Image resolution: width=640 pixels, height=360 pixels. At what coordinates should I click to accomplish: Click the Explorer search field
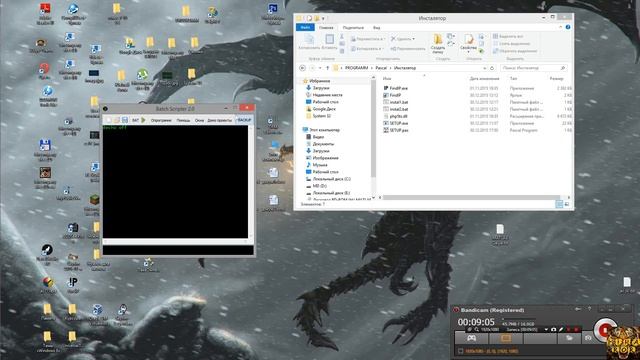tap(533, 68)
